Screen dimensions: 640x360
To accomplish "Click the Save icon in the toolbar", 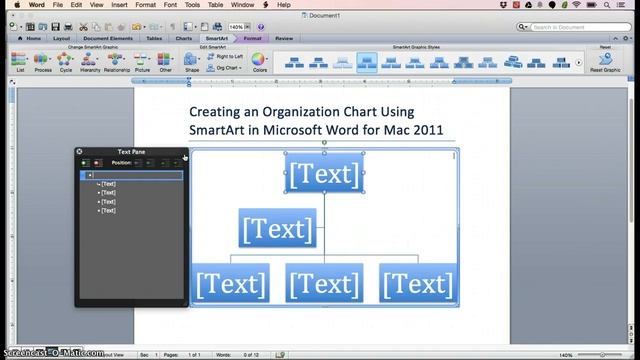I will [55, 27].
